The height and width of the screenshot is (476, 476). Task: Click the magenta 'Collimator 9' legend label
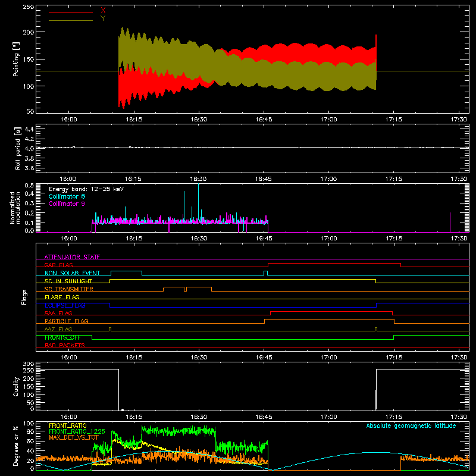67,203
